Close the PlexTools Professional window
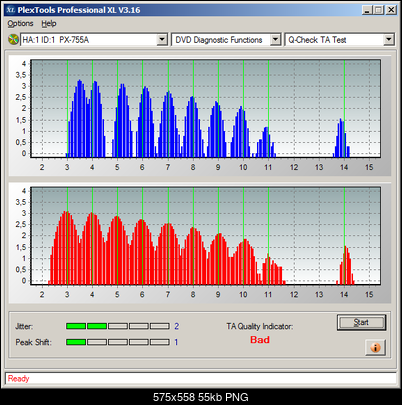 [x=391, y=10]
